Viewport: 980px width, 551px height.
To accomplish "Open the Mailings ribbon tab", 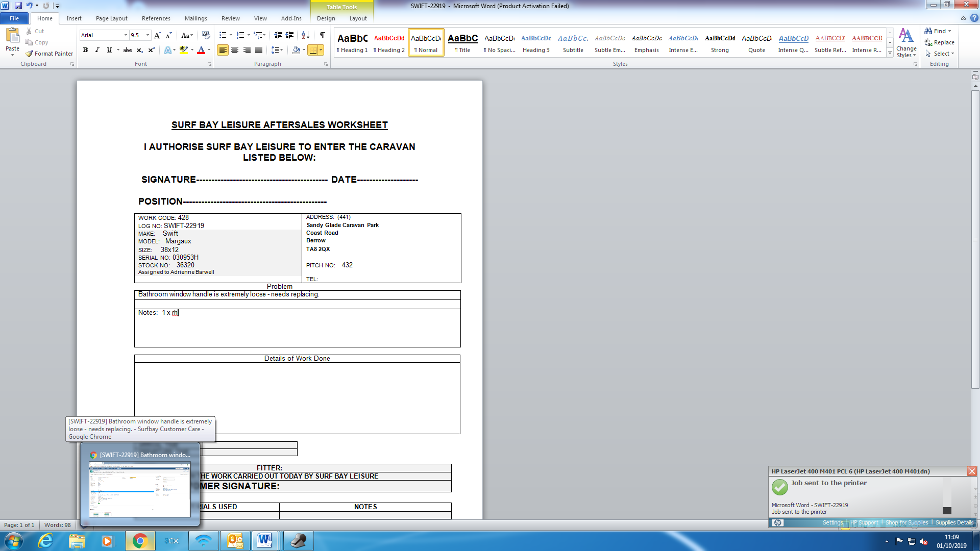I will click(x=195, y=18).
